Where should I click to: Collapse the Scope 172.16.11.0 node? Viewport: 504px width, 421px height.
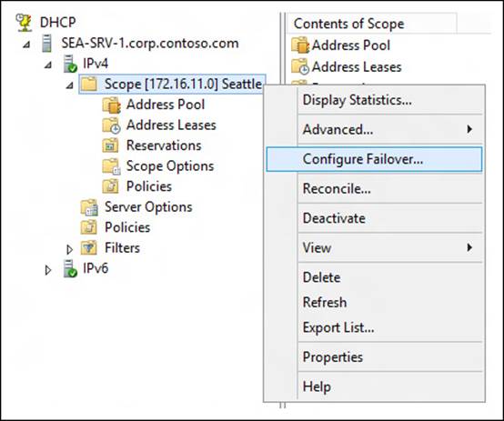pyautogui.click(x=70, y=85)
